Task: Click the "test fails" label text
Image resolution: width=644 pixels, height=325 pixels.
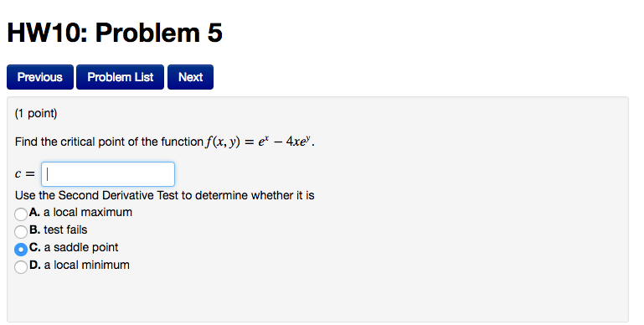Action: click(65, 230)
